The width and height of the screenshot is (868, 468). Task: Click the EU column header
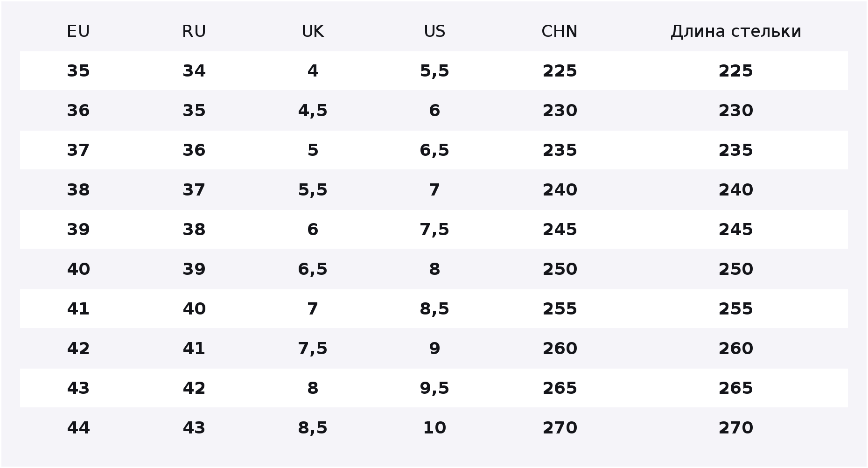point(78,31)
